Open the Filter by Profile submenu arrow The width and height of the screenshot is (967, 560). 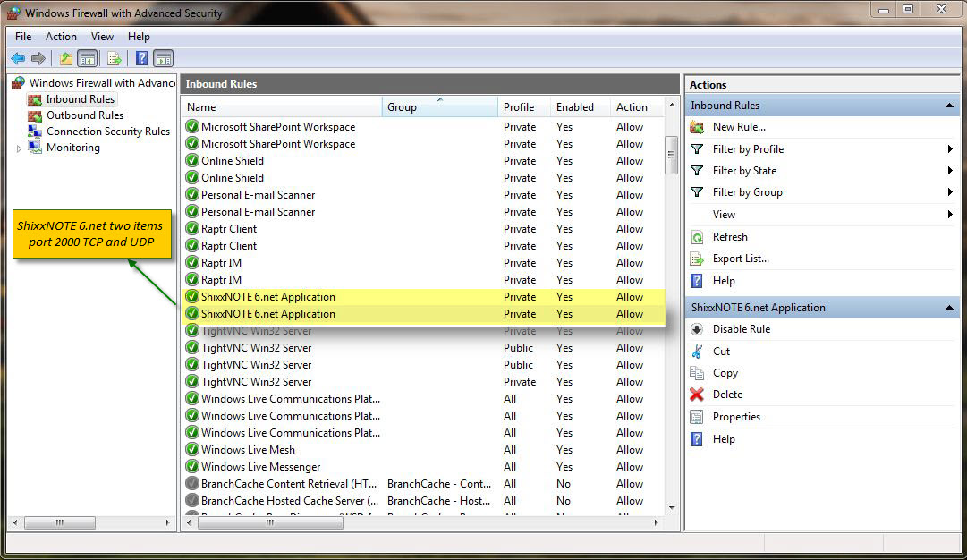950,148
